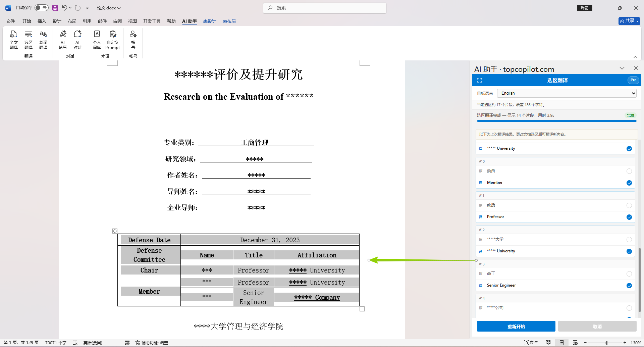This screenshot has height=347, width=644.
Task: Click the Word app icon in title bar
Action: point(8,8)
